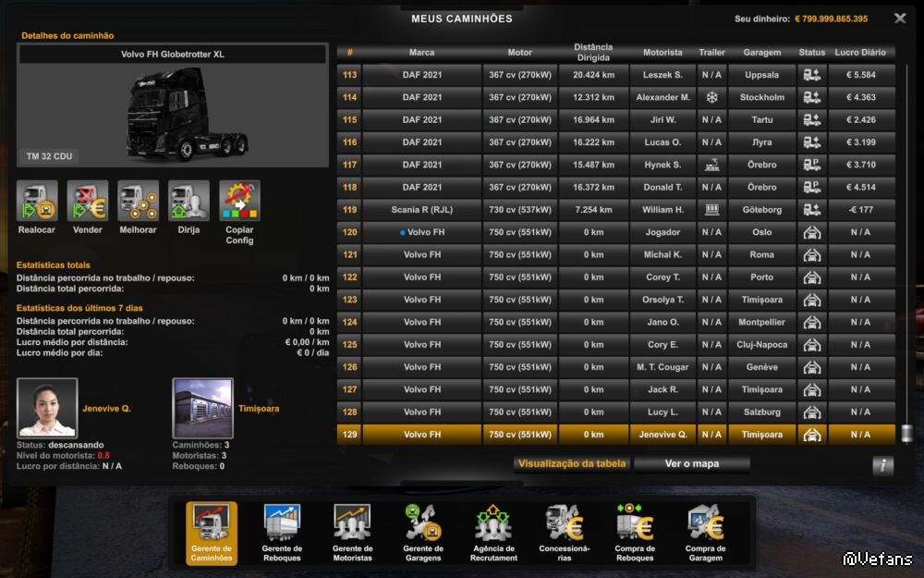Click the Volvo FH Globetrotter XL title
This screenshot has width=924, height=578.
click(173, 55)
